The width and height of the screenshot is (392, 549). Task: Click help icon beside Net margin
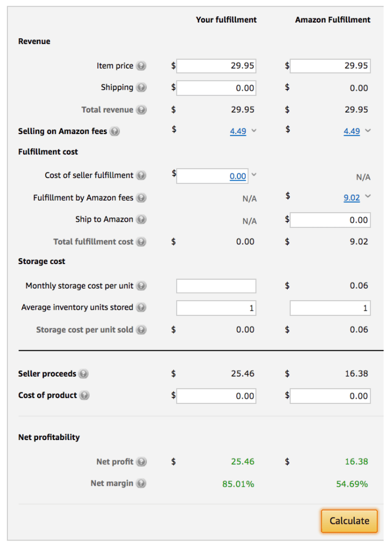[141, 484]
